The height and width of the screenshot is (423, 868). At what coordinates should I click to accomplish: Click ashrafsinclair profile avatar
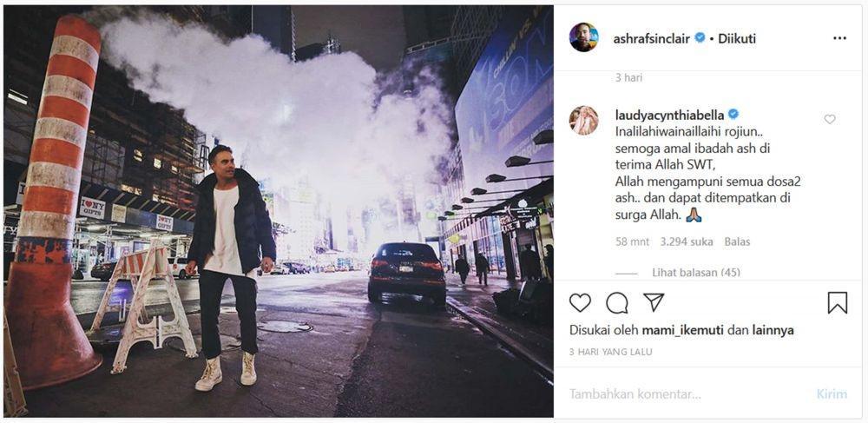584,37
